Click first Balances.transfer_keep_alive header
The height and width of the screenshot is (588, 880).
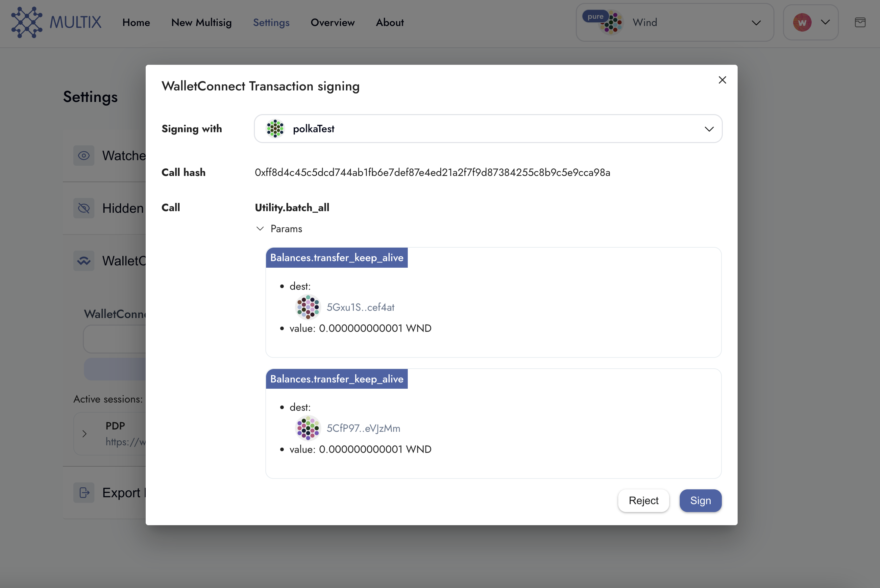(337, 257)
